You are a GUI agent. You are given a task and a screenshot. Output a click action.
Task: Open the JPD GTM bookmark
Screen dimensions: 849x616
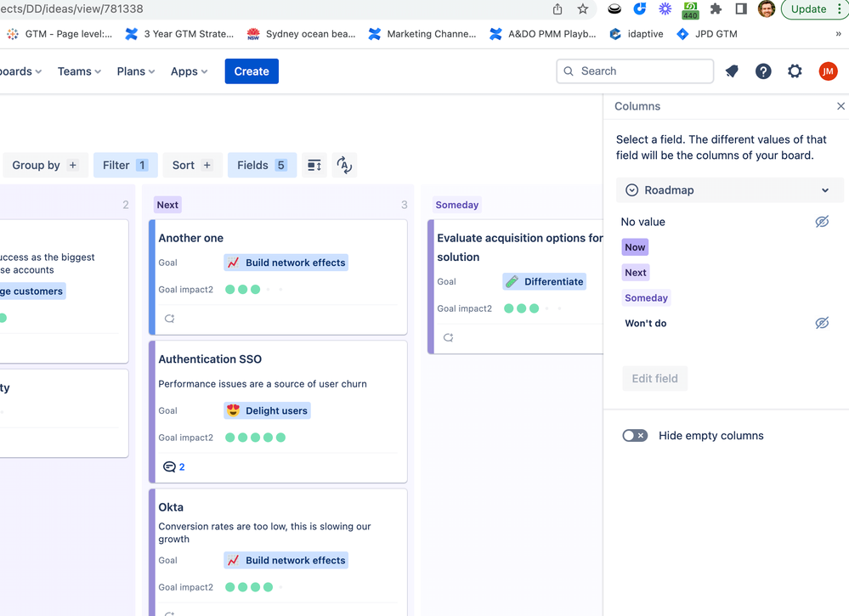coord(706,34)
